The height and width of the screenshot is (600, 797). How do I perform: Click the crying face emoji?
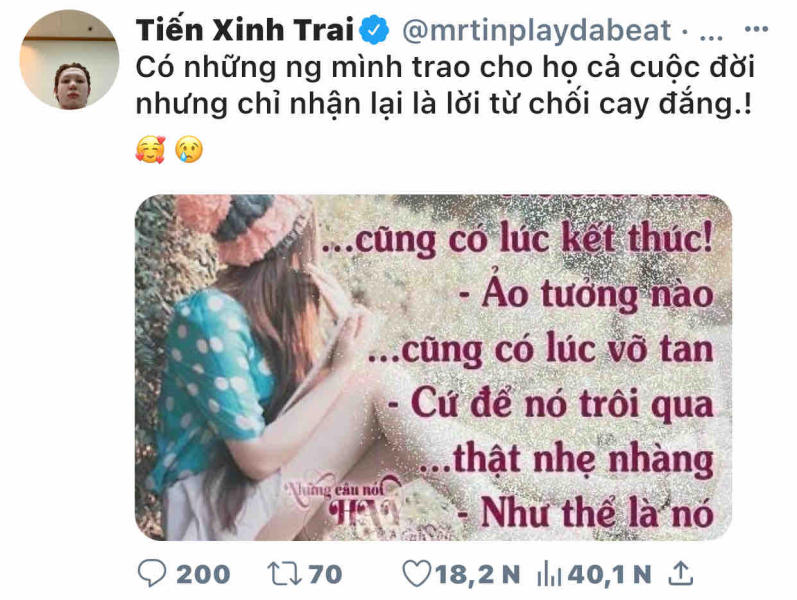(189, 149)
